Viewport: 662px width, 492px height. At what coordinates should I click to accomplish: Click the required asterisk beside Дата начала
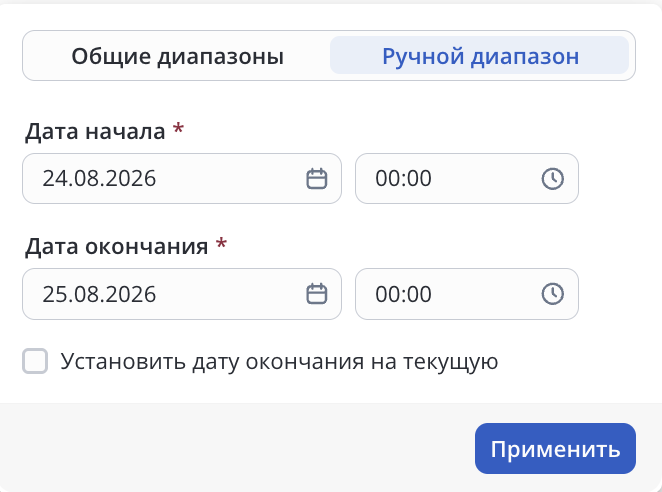pyautogui.click(x=179, y=128)
